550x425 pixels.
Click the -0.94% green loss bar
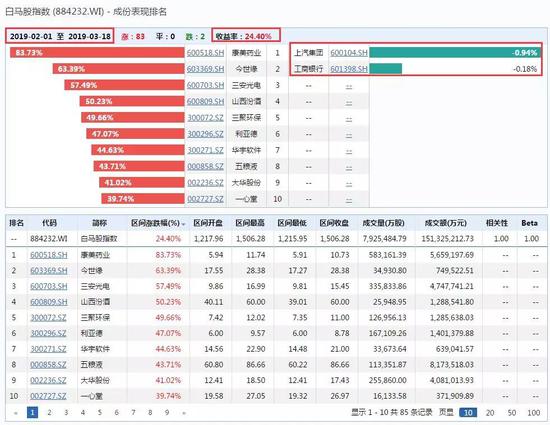pyautogui.click(x=455, y=53)
